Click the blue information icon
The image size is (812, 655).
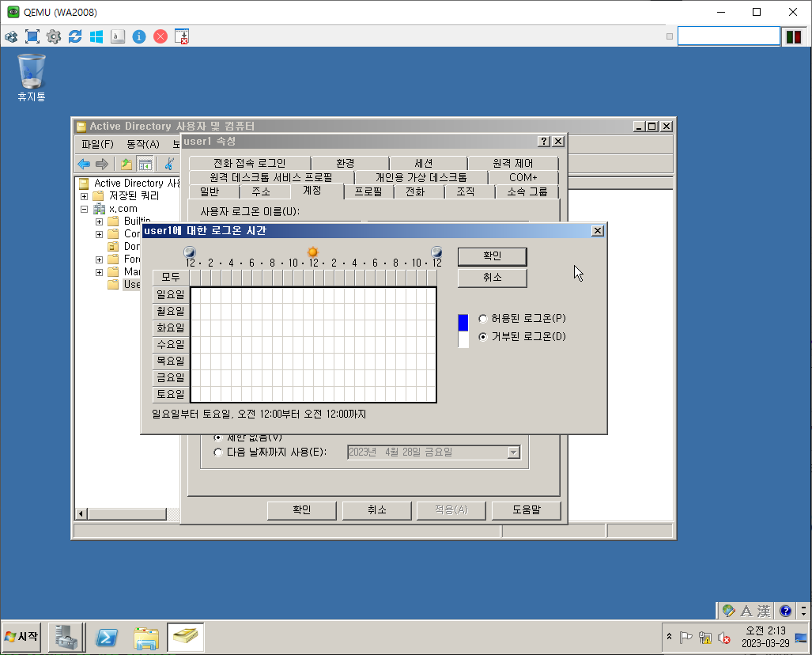[x=139, y=37]
